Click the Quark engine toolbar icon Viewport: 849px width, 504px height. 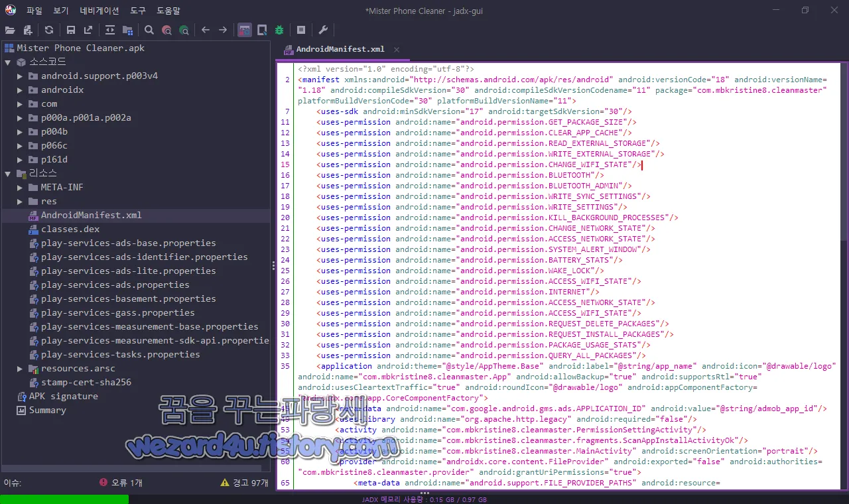pos(262,30)
